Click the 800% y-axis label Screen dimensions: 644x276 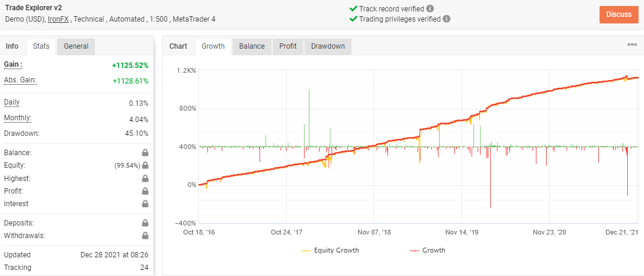point(188,109)
